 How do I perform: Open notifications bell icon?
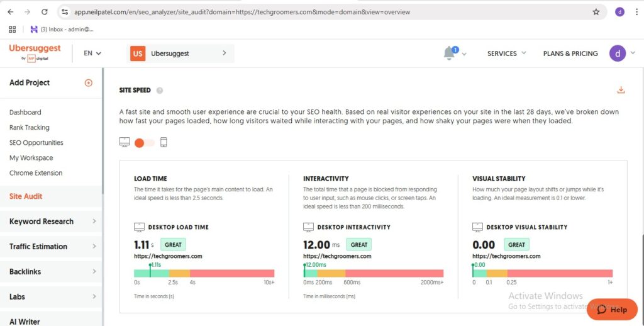tap(450, 53)
